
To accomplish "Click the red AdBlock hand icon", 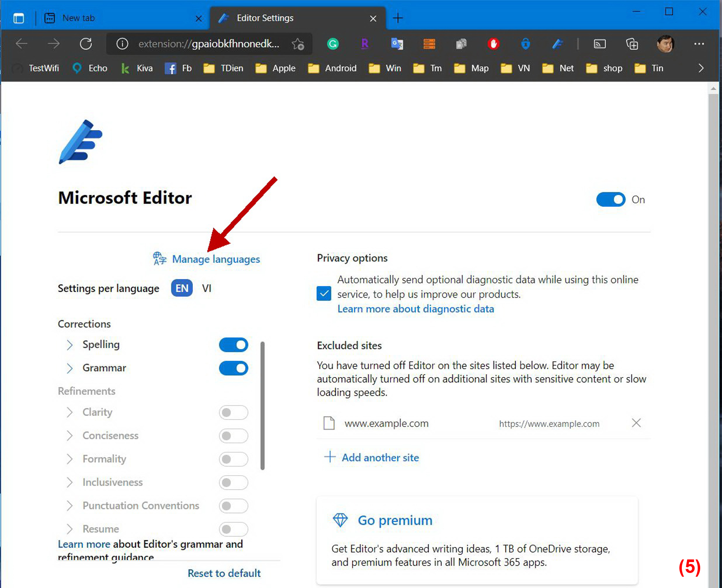I will pos(493,44).
